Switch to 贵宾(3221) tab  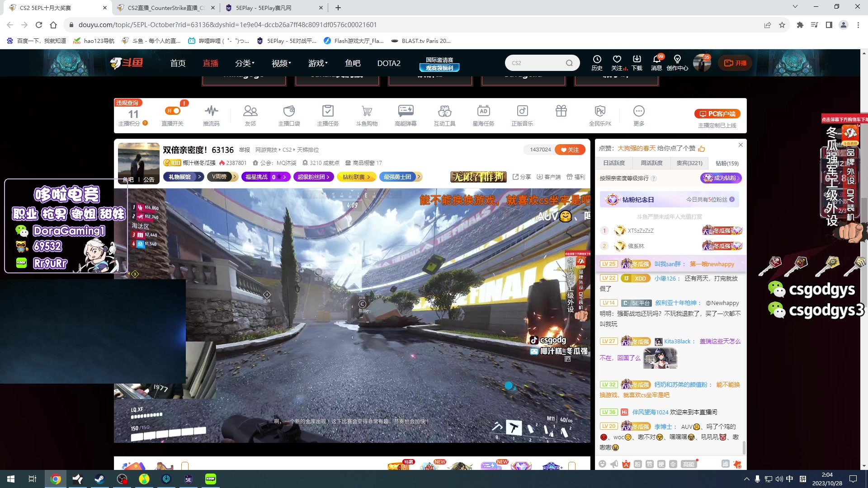click(x=689, y=163)
